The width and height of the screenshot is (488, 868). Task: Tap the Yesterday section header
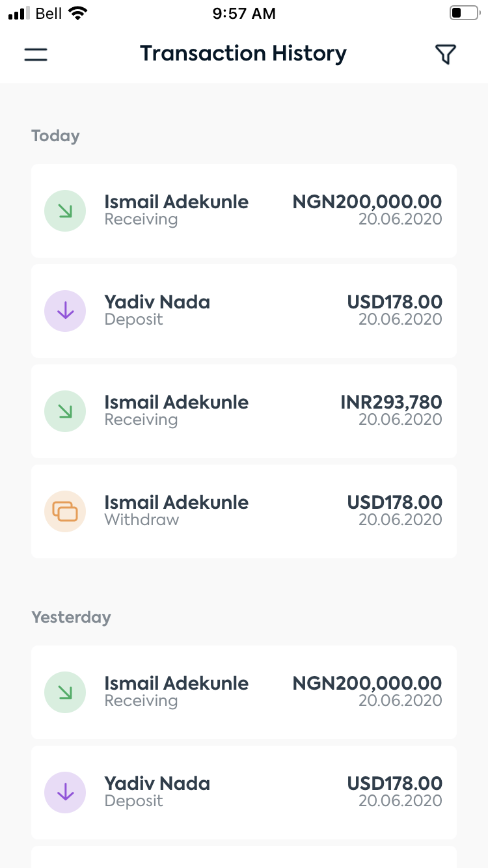pyautogui.click(x=71, y=617)
